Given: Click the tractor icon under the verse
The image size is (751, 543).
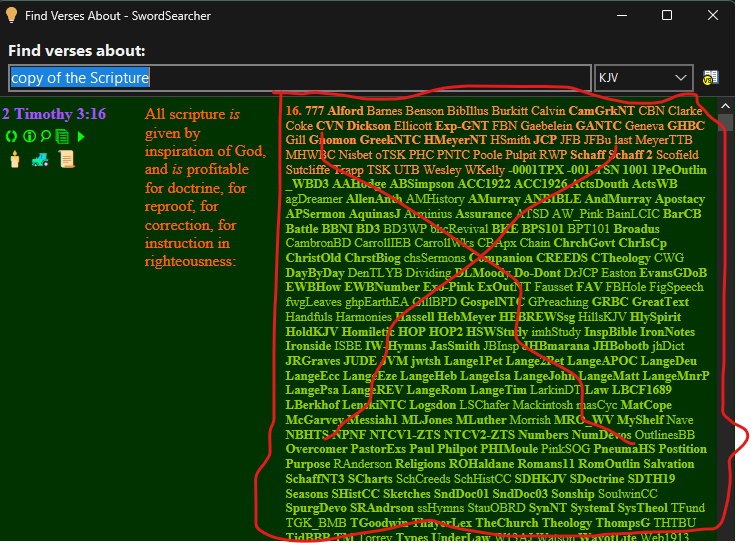Looking at the screenshot, I should [x=40, y=159].
